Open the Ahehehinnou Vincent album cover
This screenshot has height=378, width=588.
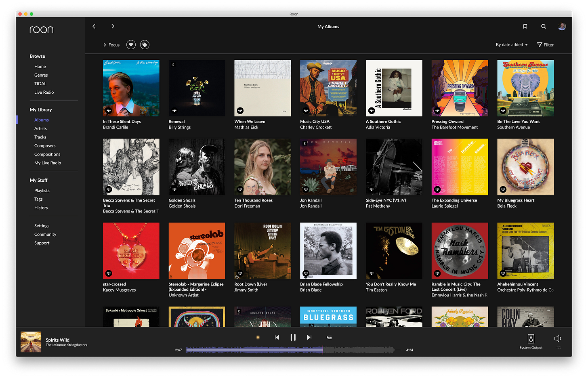point(525,251)
